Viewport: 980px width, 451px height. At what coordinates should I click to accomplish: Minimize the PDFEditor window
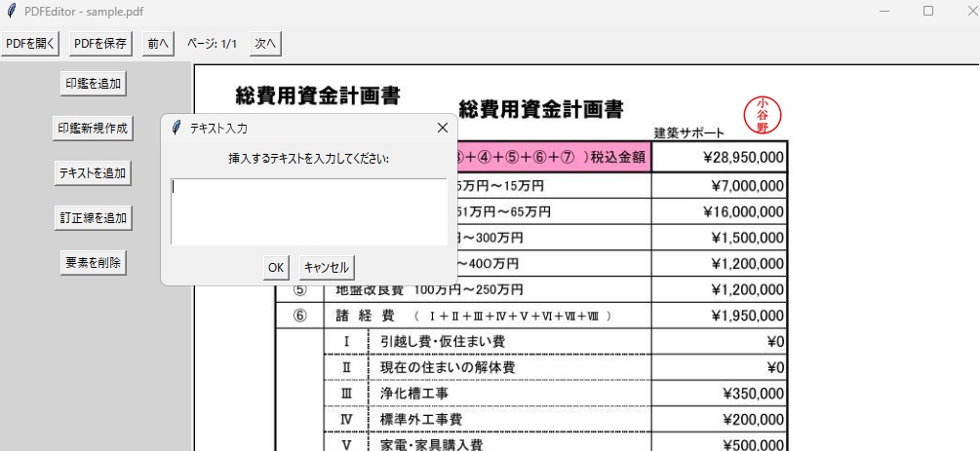[885, 11]
